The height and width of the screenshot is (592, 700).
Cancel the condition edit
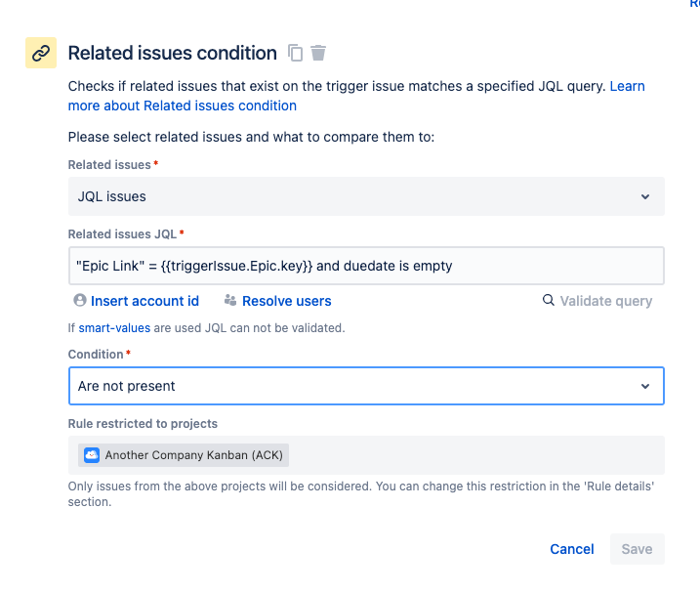tap(572, 549)
